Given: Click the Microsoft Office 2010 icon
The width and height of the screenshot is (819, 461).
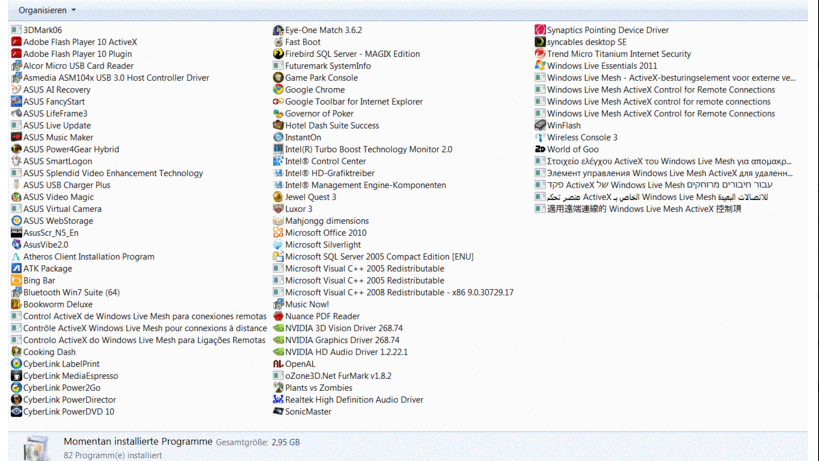Looking at the screenshot, I should tap(278, 233).
